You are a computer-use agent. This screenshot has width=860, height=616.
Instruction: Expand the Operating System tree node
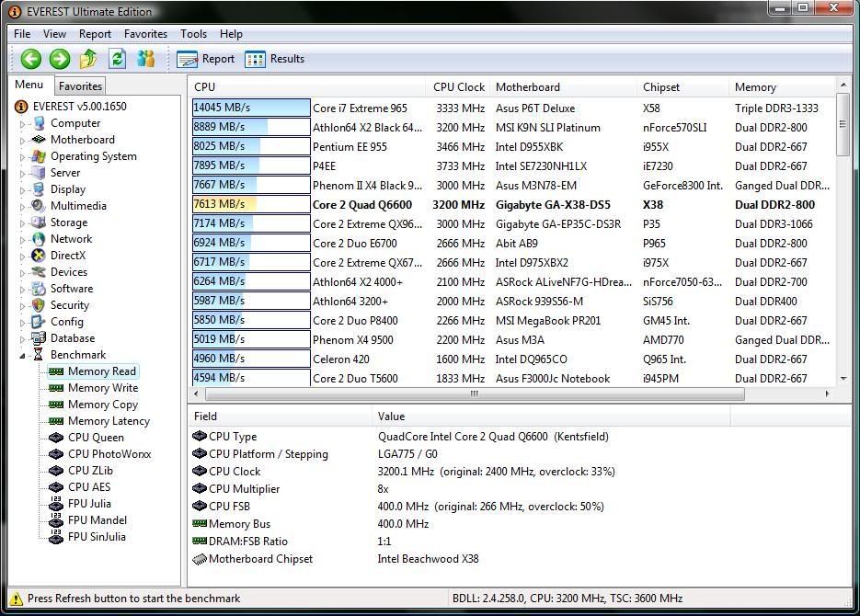(22, 157)
